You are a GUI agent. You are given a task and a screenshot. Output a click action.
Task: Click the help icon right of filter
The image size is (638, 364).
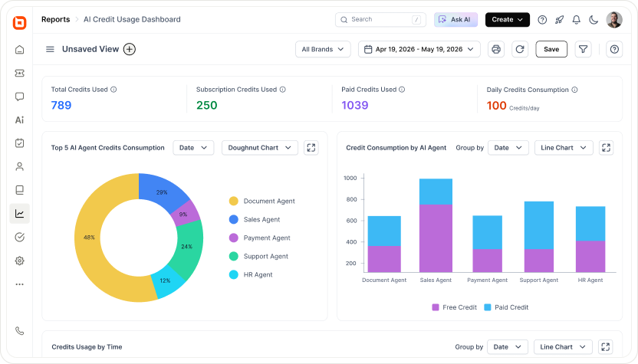point(614,49)
